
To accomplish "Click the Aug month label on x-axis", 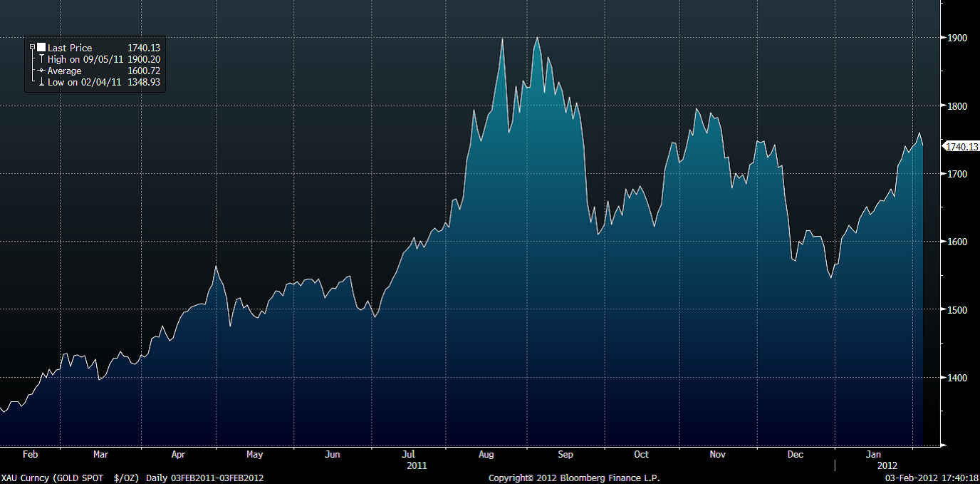I will (486, 454).
